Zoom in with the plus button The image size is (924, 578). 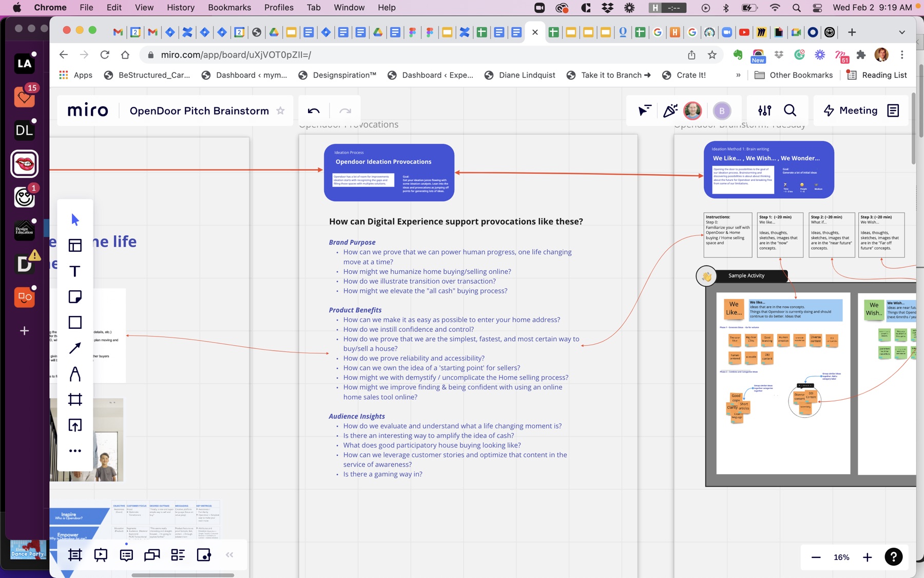coord(868,557)
